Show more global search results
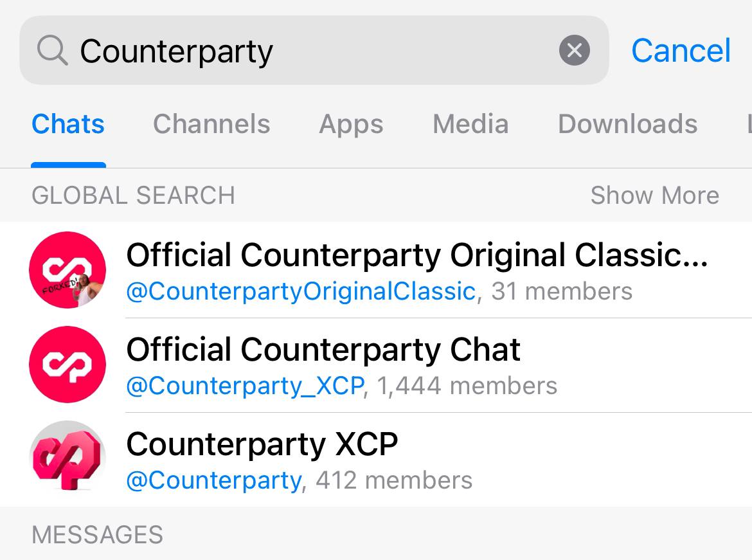Screen dimensions: 752x560 pyautogui.click(x=654, y=195)
